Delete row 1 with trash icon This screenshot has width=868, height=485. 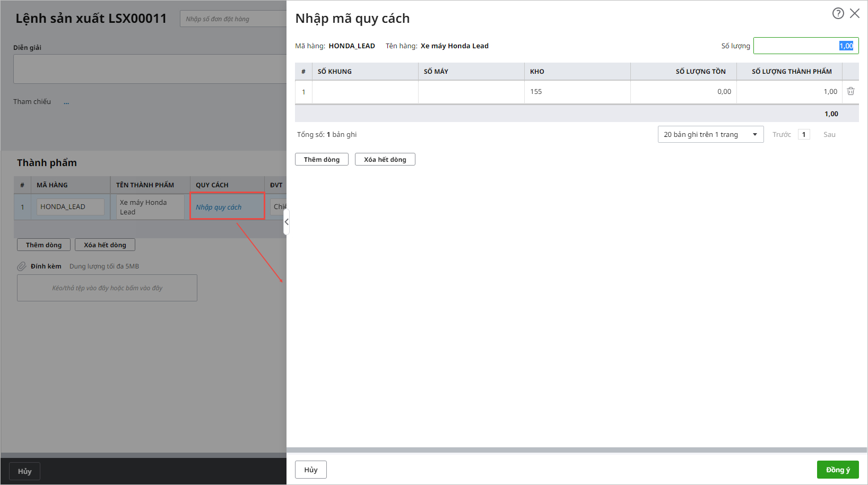[x=850, y=91]
